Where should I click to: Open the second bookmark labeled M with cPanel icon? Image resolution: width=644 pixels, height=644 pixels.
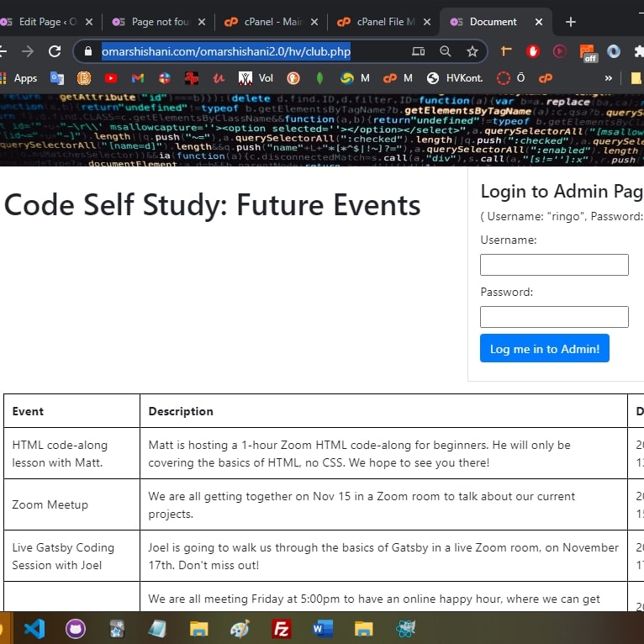(398, 78)
